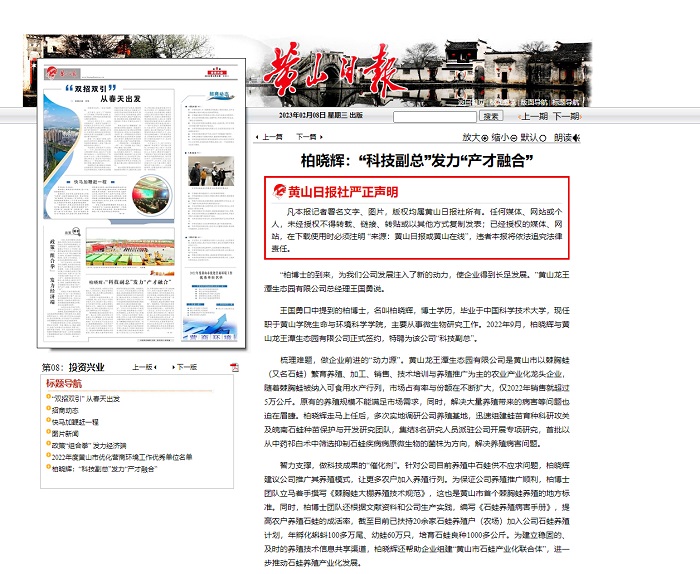The image size is (700, 574).
Task: Go to next page 下一版
Action: click(x=186, y=367)
